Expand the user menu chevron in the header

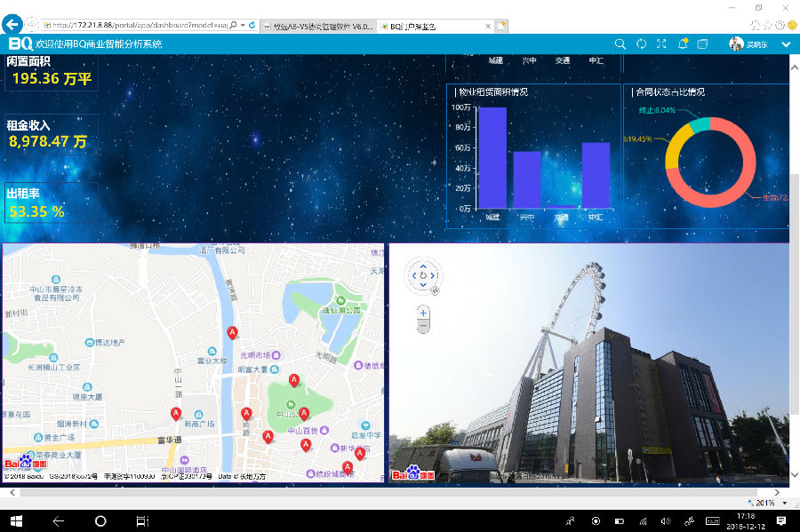coord(785,44)
